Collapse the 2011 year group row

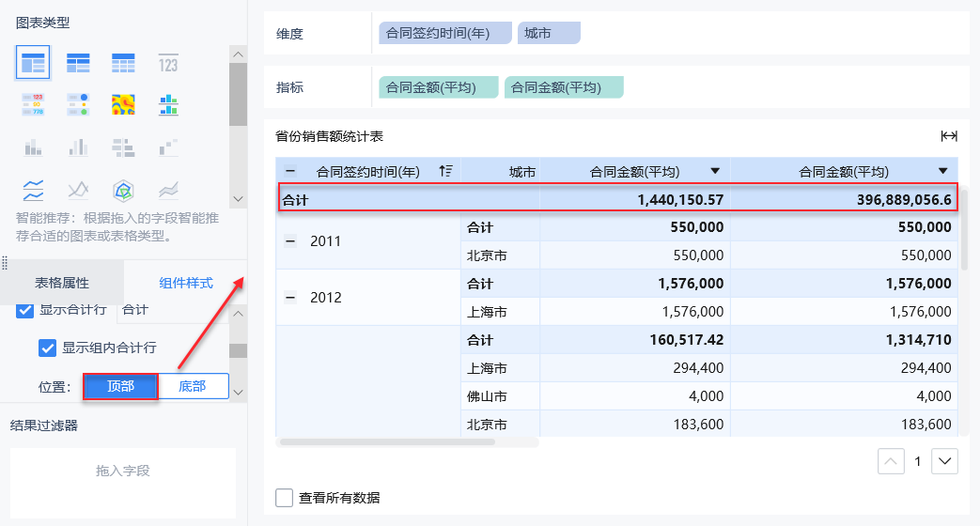[290, 241]
